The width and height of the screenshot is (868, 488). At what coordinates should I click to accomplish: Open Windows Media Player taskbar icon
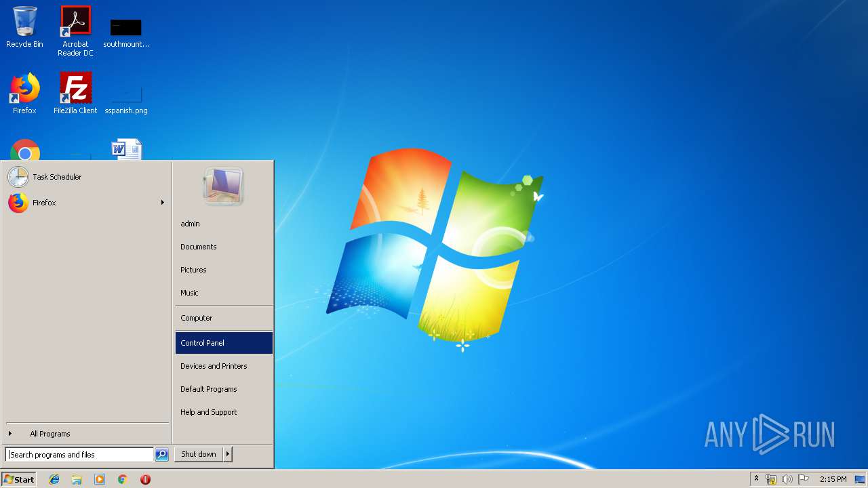click(100, 479)
